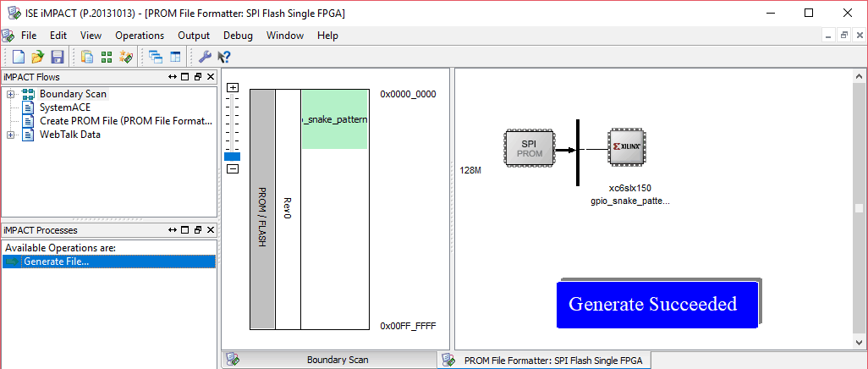Run the Generate File... operation
This screenshot has width=868, height=369.
coord(56,262)
